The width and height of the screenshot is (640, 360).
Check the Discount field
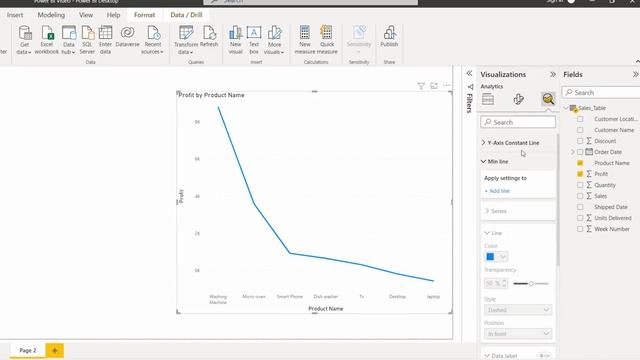[580, 141]
